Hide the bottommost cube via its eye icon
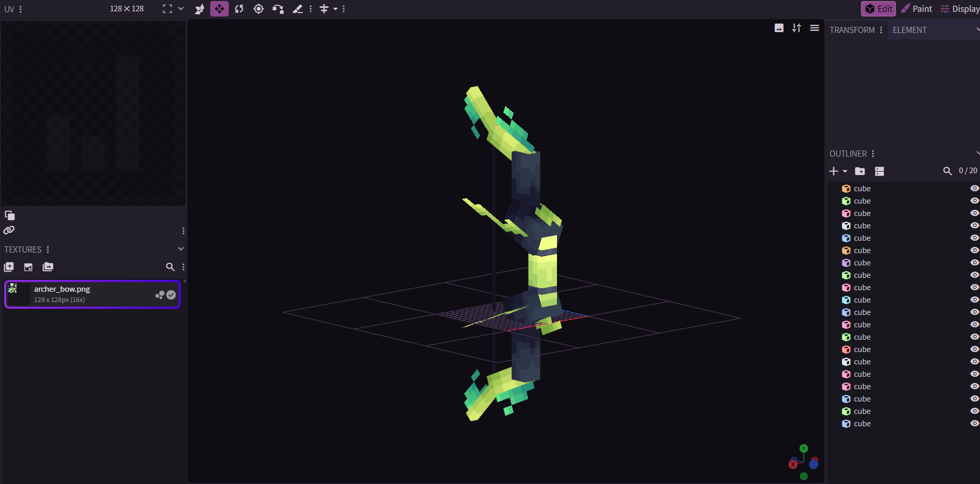The height and width of the screenshot is (484, 980). click(x=974, y=424)
